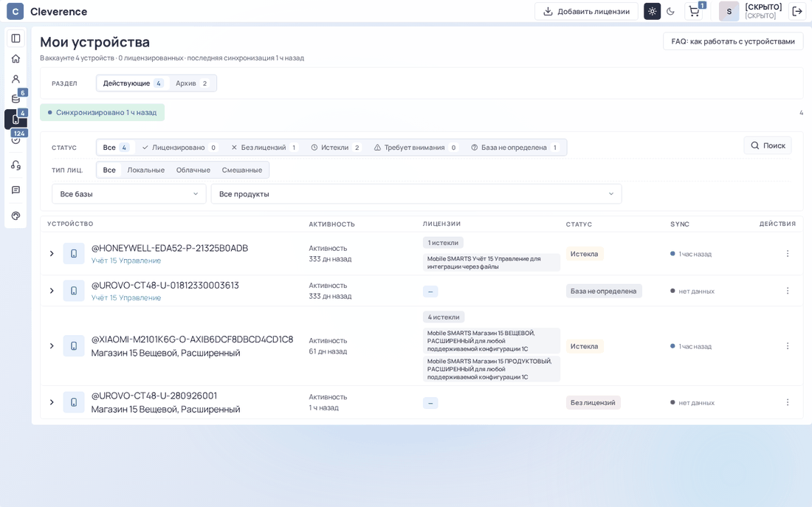Click the Cleverence logo icon
812x507 pixels.
15,11
